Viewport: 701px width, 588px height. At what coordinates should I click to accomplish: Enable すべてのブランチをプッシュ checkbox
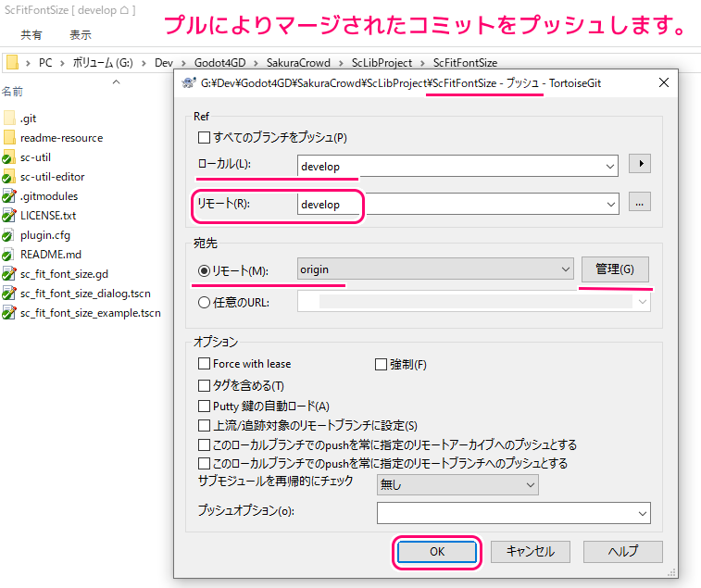tap(204, 137)
